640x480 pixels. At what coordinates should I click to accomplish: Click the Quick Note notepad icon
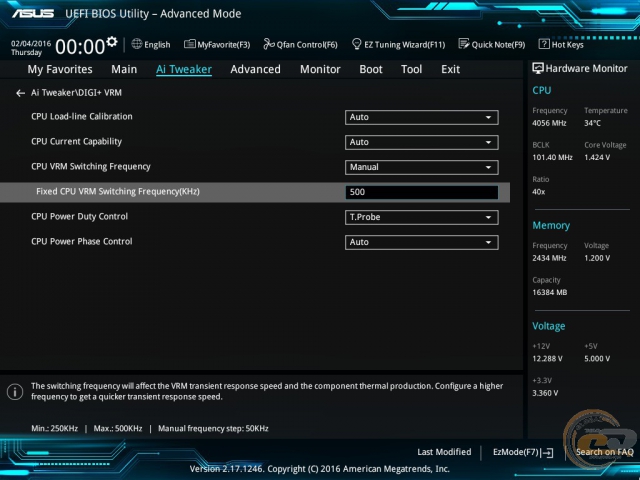coord(464,44)
